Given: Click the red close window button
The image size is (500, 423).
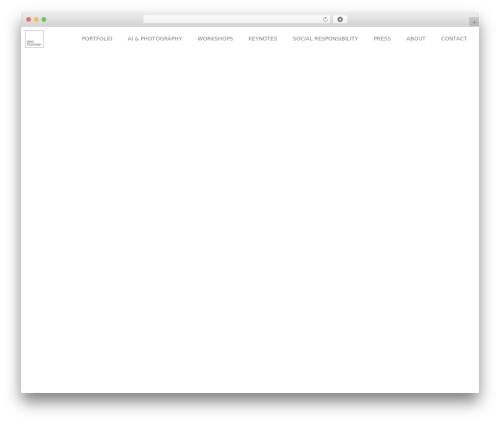Looking at the screenshot, I should (29, 20).
